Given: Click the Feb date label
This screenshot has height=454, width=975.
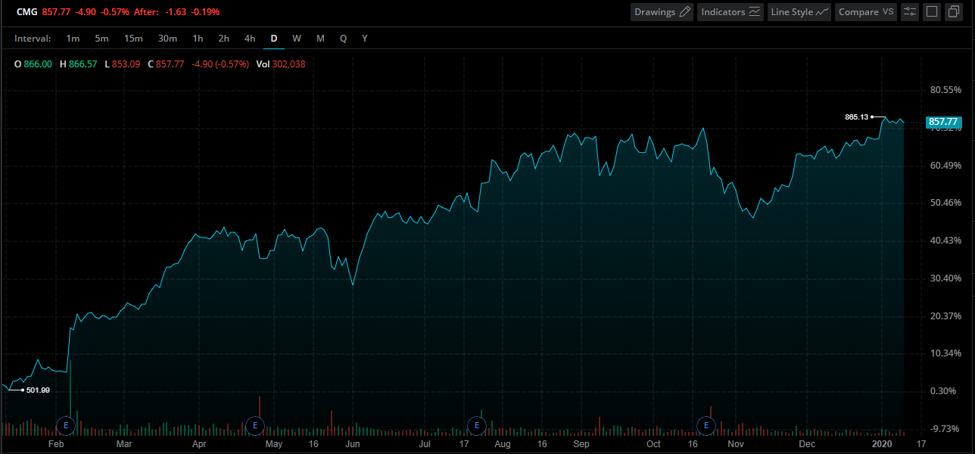Looking at the screenshot, I should 55,444.
